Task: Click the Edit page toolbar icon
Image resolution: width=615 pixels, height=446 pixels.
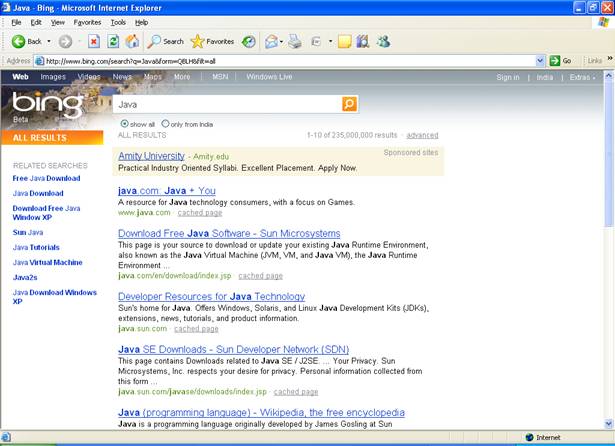Action: tap(316, 41)
